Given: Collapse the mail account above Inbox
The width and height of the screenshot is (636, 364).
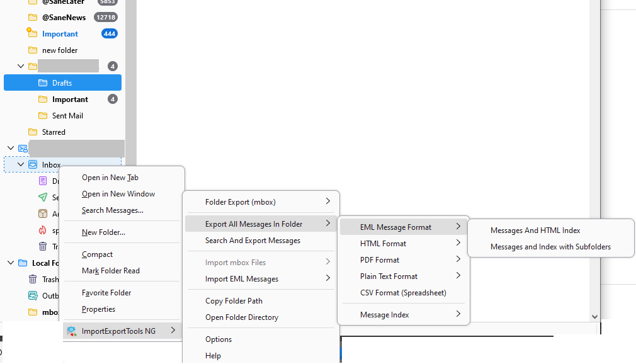Looking at the screenshot, I should click(11, 148).
